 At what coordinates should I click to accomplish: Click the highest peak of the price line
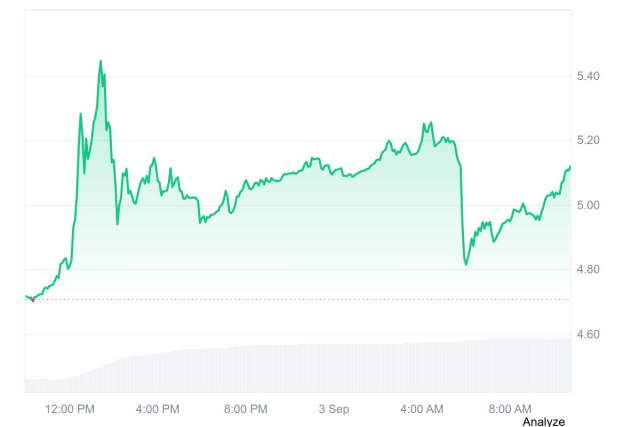coord(101,61)
